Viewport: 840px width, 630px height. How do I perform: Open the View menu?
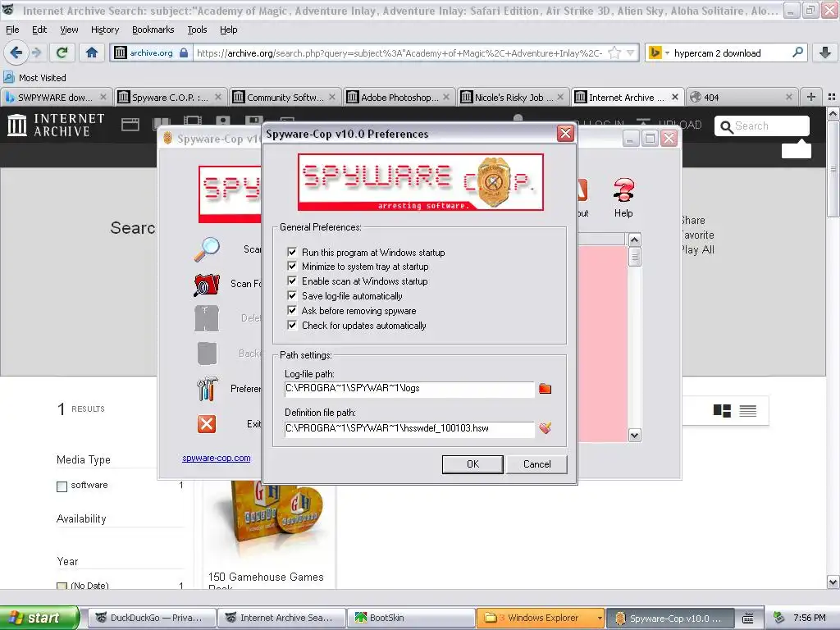click(x=69, y=30)
